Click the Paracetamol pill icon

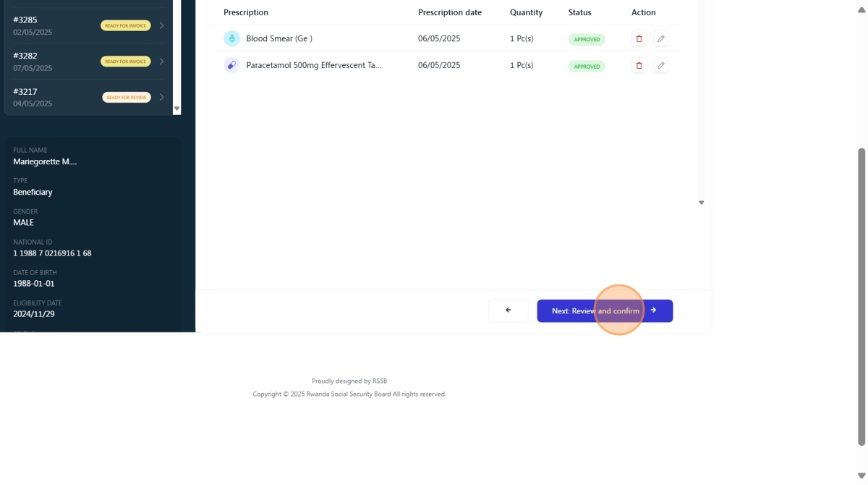click(x=231, y=65)
